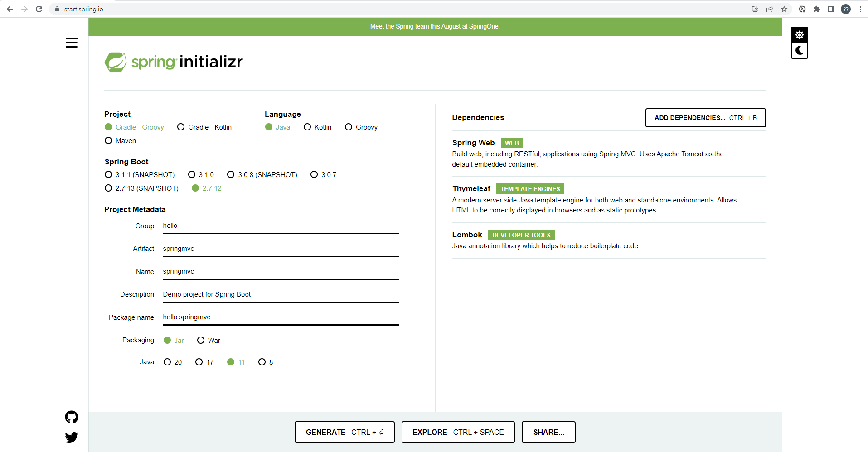The image size is (868, 452).
Task: Open the browser profile avatar
Action: click(x=846, y=9)
